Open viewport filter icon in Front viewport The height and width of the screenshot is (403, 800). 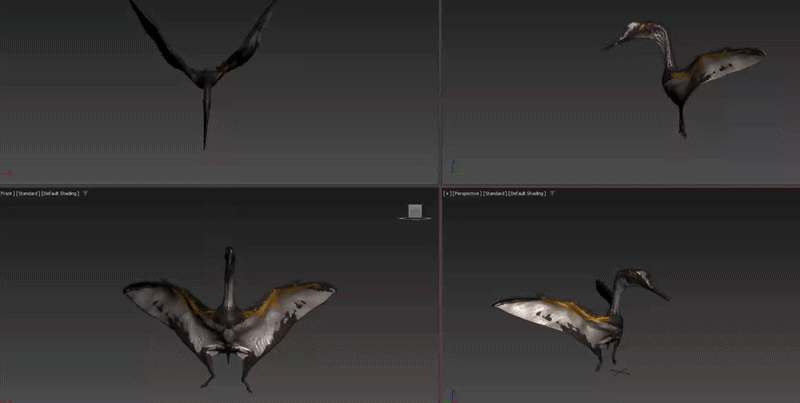coord(85,193)
